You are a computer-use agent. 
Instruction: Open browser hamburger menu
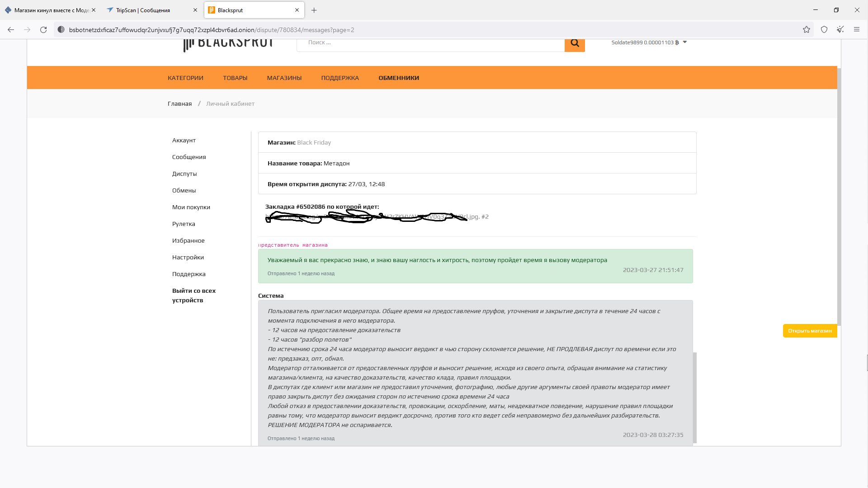[x=857, y=30]
